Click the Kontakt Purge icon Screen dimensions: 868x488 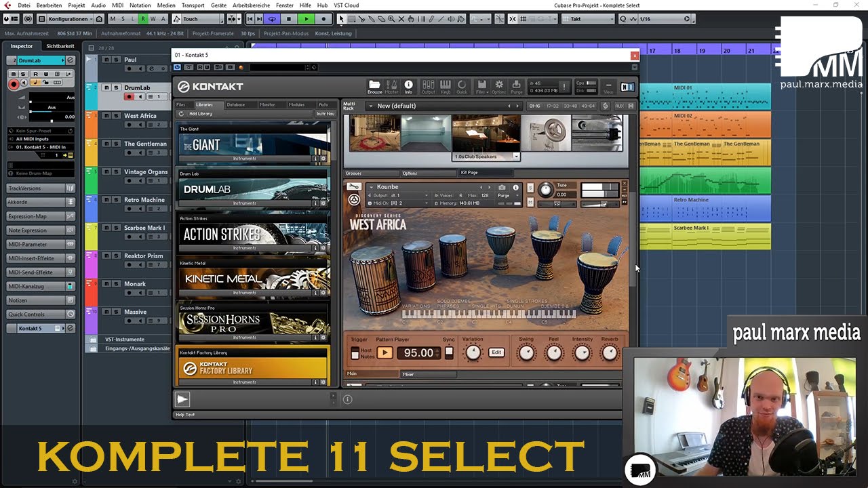(516, 87)
